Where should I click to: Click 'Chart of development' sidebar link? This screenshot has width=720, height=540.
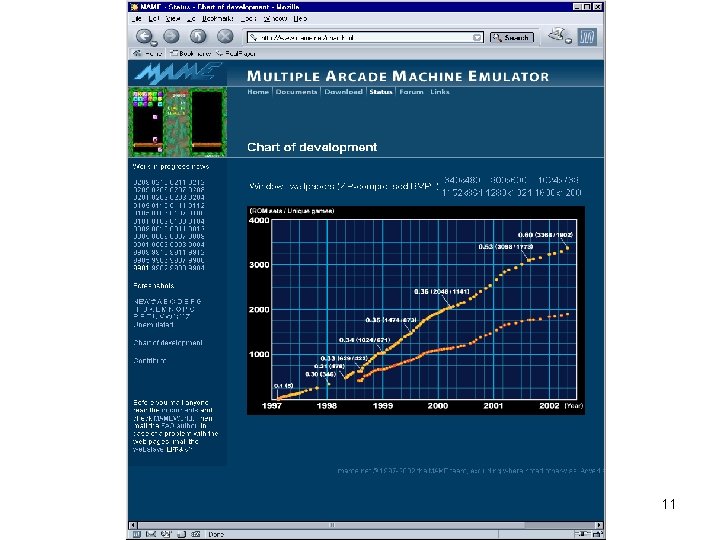coord(168,343)
